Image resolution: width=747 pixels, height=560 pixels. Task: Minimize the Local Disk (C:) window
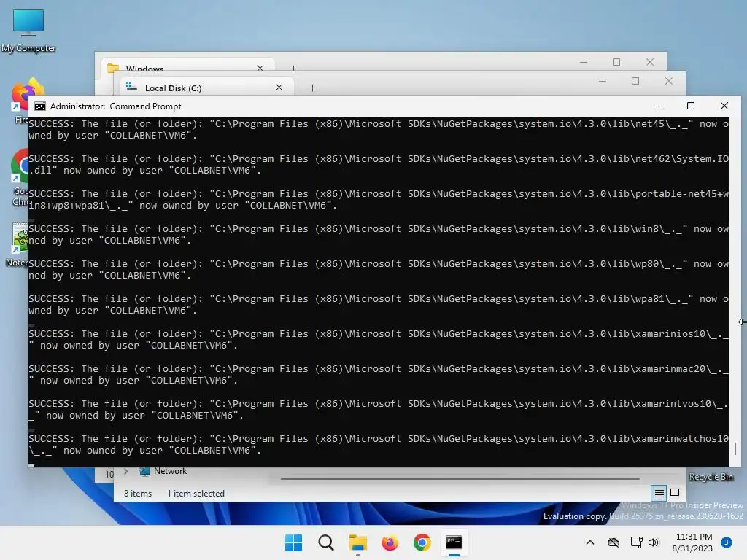coord(602,81)
